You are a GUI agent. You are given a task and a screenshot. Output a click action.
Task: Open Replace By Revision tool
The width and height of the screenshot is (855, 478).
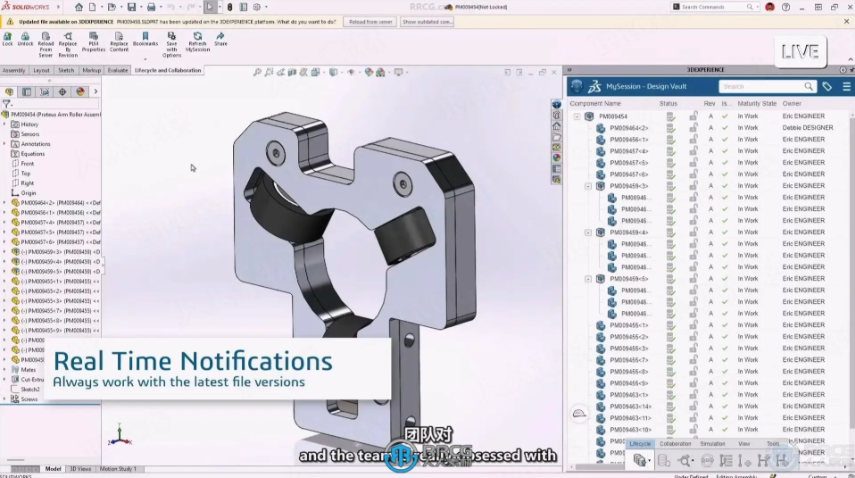point(68,44)
